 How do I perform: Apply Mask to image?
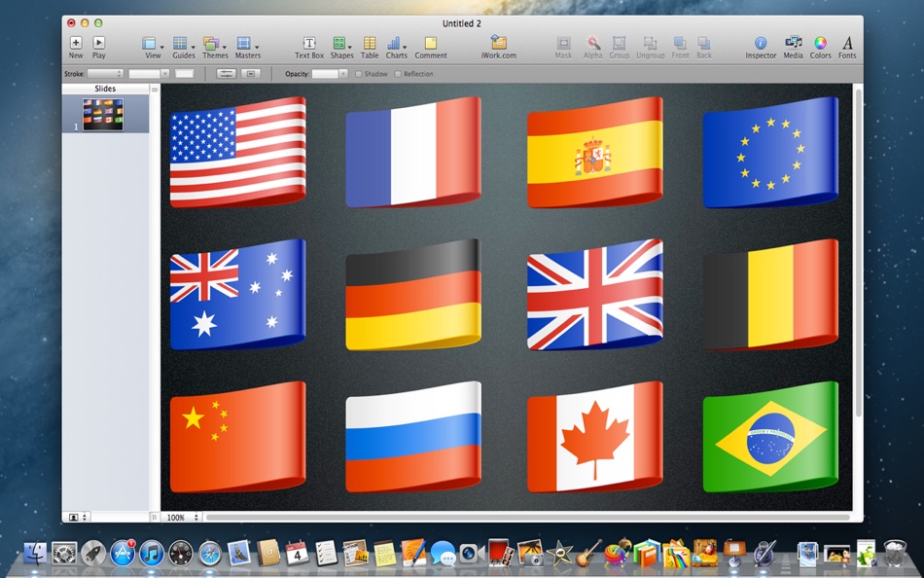pyautogui.click(x=563, y=47)
